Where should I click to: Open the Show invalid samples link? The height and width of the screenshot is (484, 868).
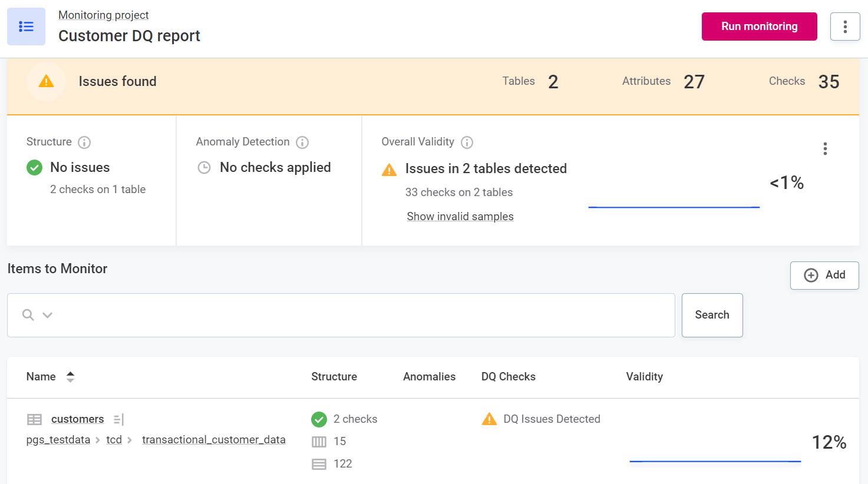coord(460,217)
